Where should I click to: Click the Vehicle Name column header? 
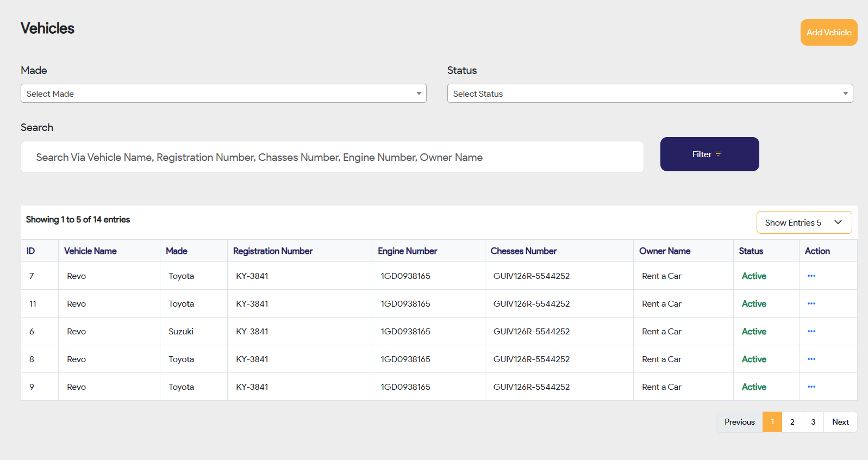(x=90, y=251)
